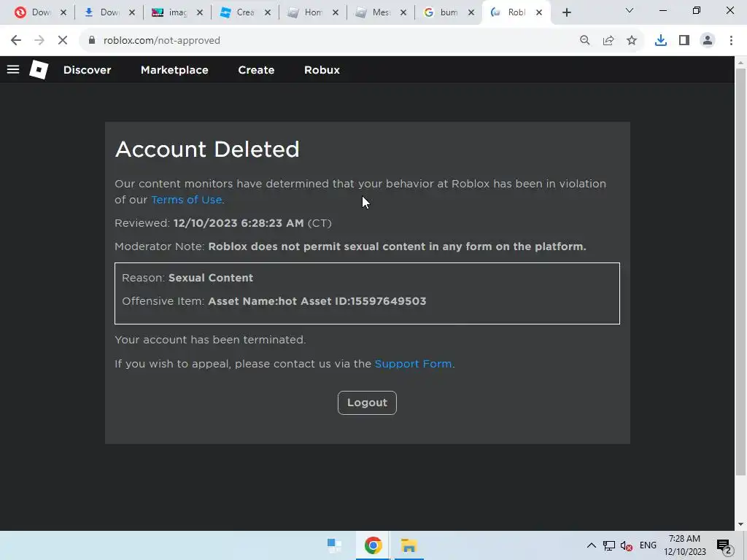Click the Logout button
This screenshot has height=560, width=747.
[x=367, y=402]
